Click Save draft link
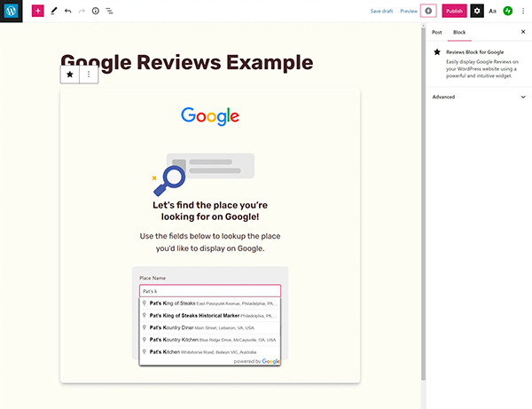The height and width of the screenshot is (409, 532). (381, 12)
